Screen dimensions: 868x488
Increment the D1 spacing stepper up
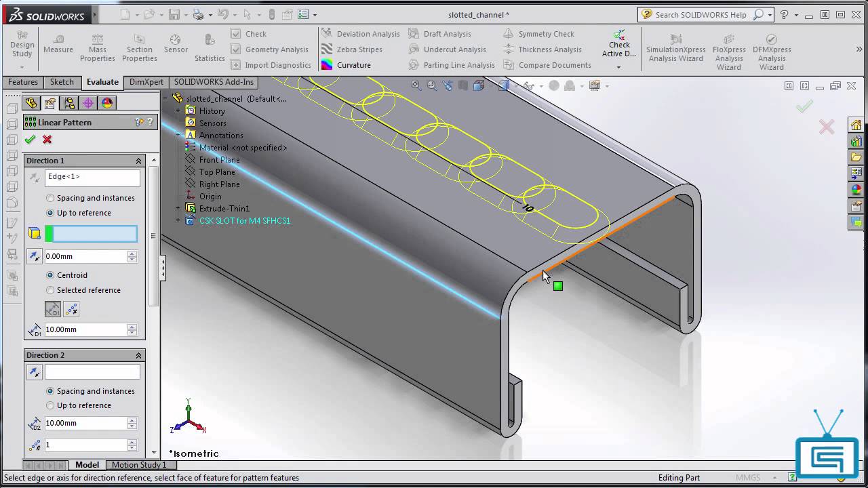click(x=132, y=327)
